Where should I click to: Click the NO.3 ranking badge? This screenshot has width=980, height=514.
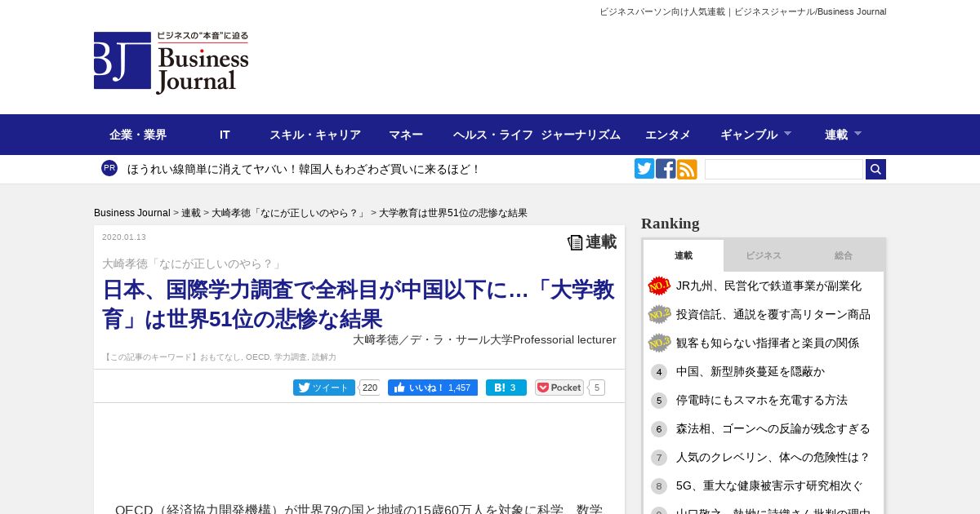659,343
